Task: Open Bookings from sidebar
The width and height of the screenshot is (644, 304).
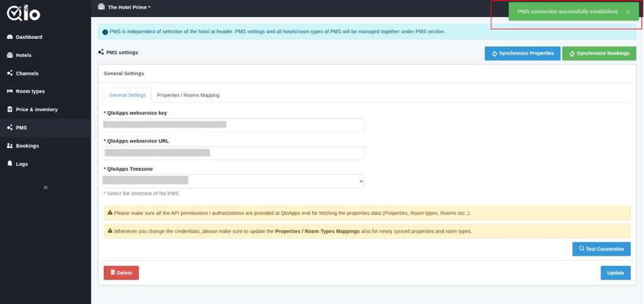Action: 27,146
